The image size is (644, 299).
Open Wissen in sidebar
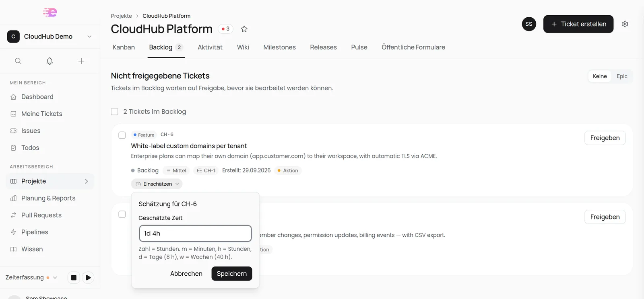point(50,249)
